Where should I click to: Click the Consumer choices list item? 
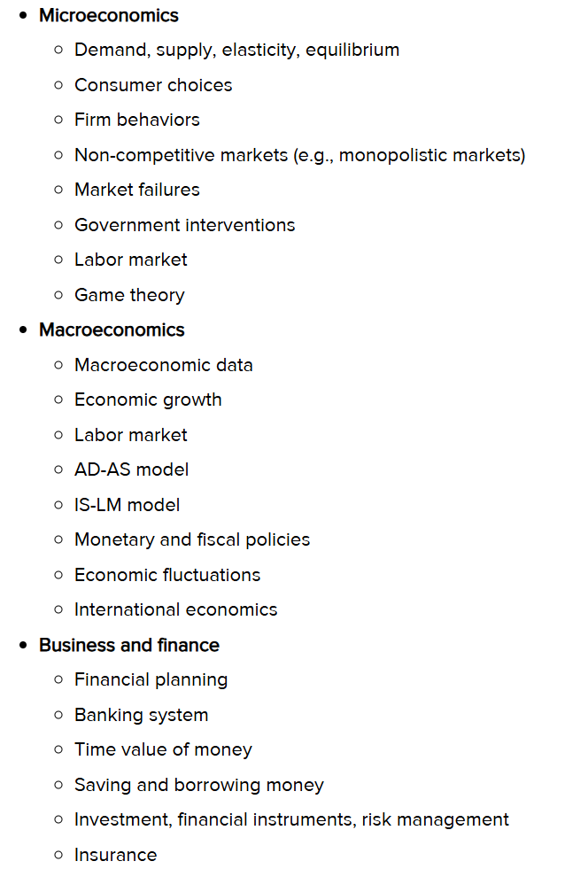tap(153, 85)
